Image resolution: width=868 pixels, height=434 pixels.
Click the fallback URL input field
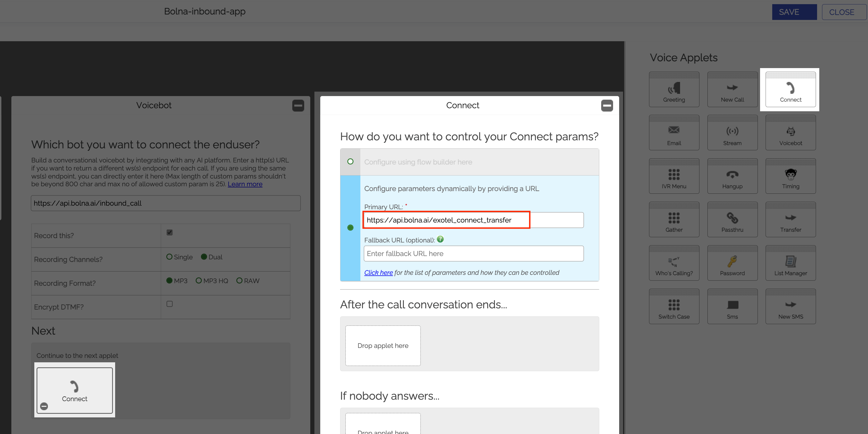[x=473, y=253]
